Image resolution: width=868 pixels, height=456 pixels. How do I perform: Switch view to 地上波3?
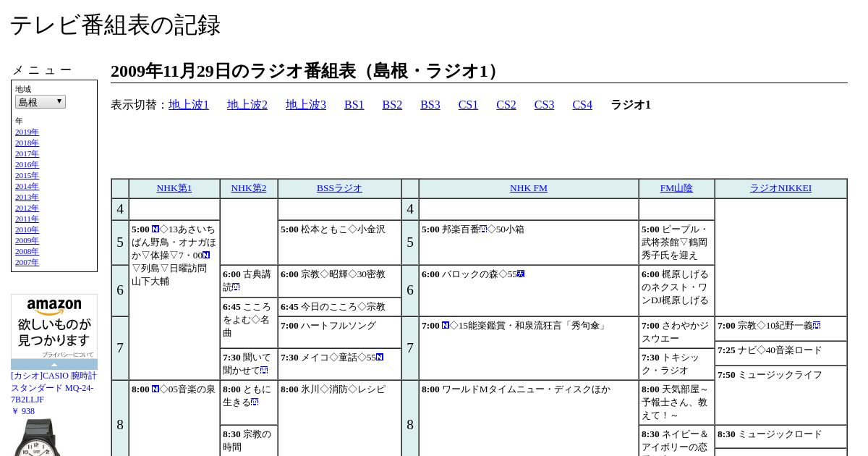point(306,105)
